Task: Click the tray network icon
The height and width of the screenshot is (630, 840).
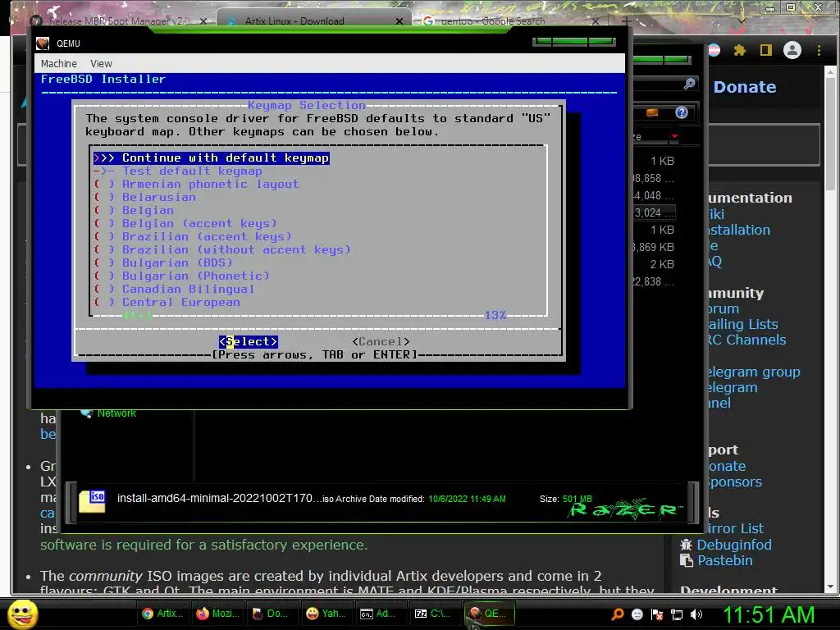Action: pyautogui.click(x=677, y=614)
